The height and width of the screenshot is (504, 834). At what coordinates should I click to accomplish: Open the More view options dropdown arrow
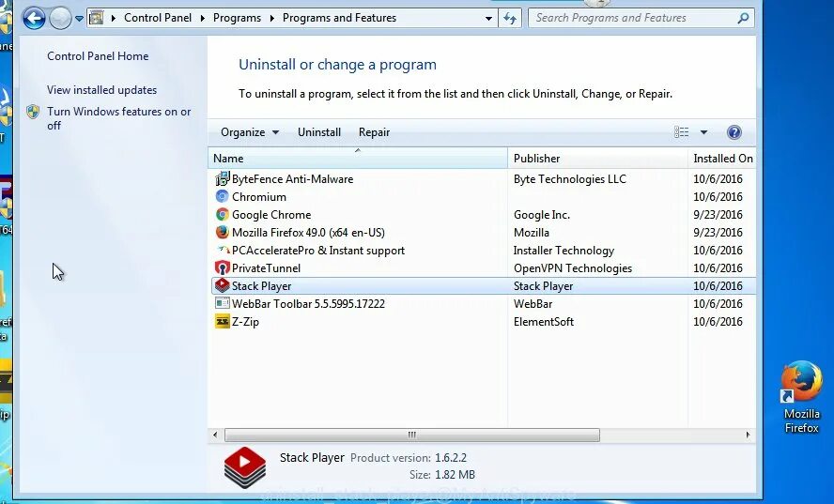pos(703,132)
